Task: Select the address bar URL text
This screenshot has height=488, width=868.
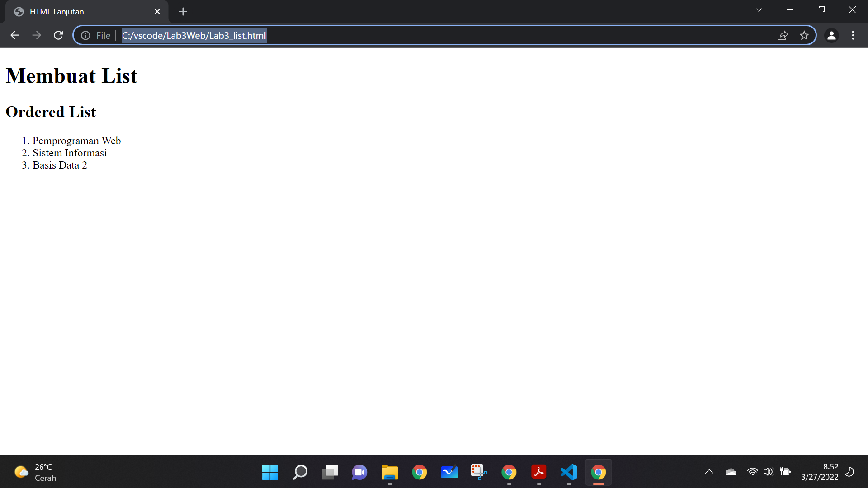Action: pos(193,35)
